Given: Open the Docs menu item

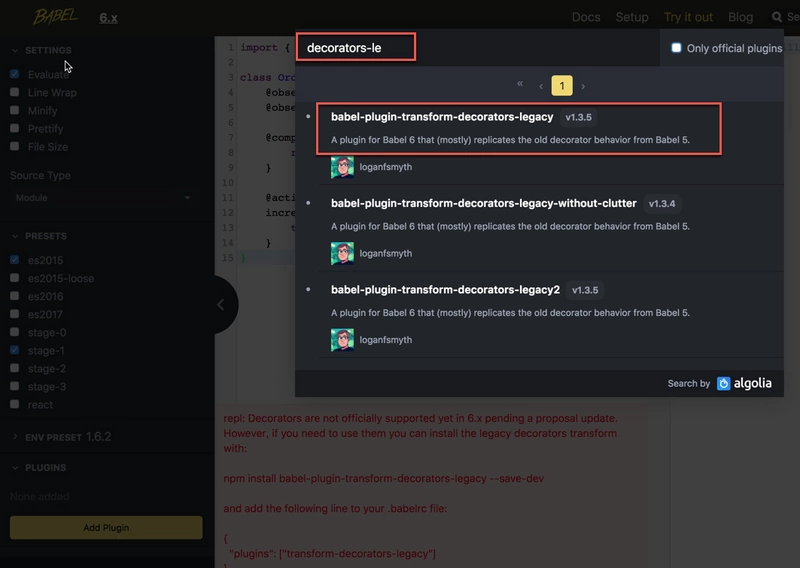Looking at the screenshot, I should (x=586, y=17).
